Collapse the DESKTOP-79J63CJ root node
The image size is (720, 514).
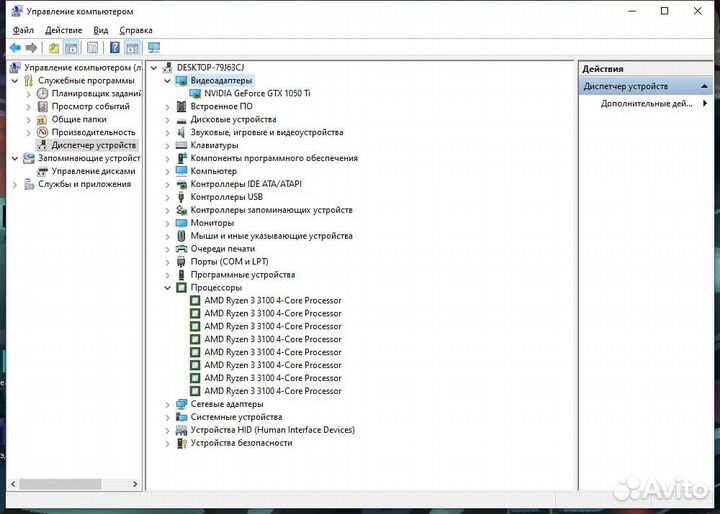pyautogui.click(x=154, y=68)
